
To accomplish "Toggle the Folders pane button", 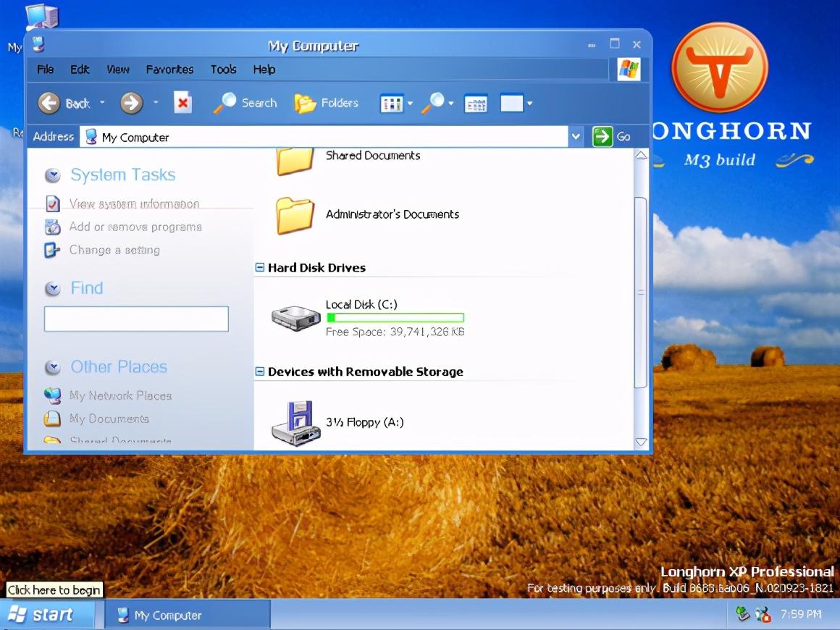I will pyautogui.click(x=327, y=103).
